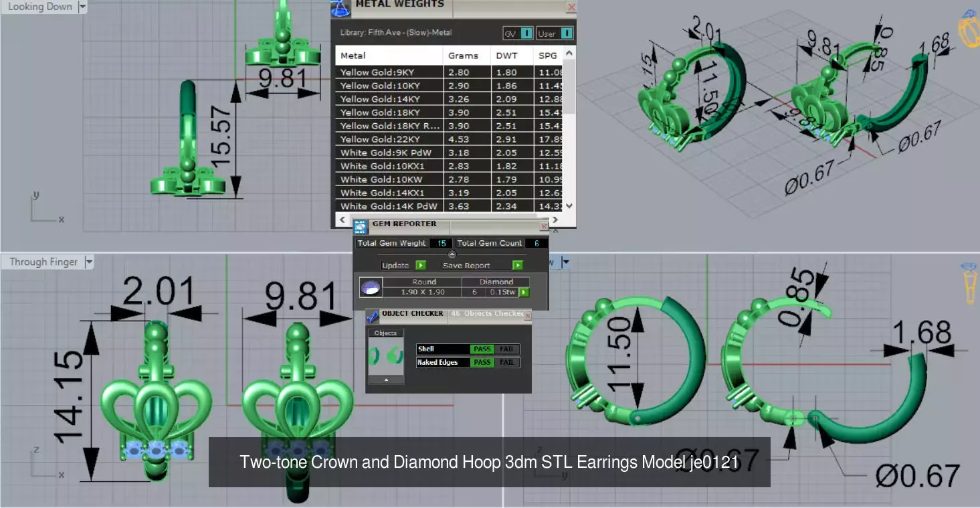
Task: Select FAIL for Naked Edges check
Action: click(x=506, y=362)
